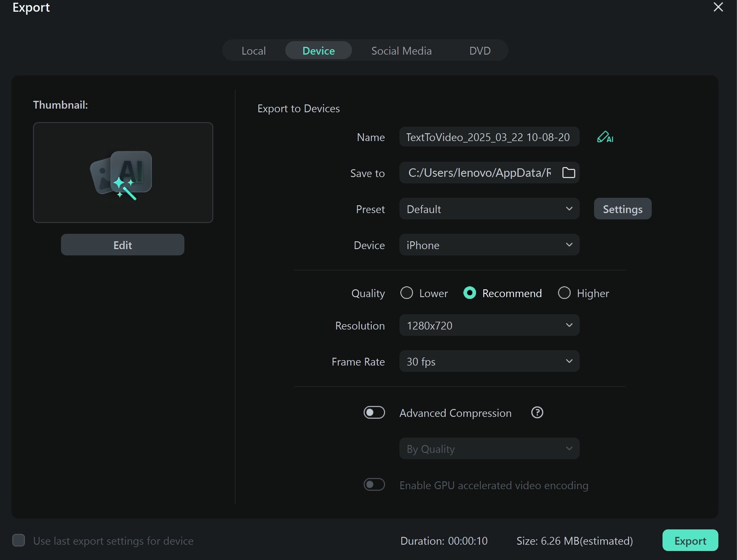The image size is (737, 560).
Task: Open the Preset dropdown
Action: [489, 209]
